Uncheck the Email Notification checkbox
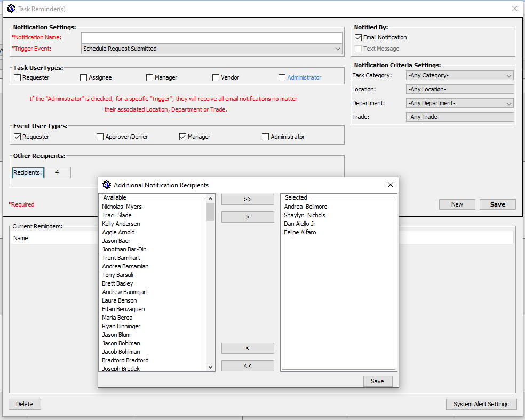Viewport: 525px width, 420px height. click(359, 38)
